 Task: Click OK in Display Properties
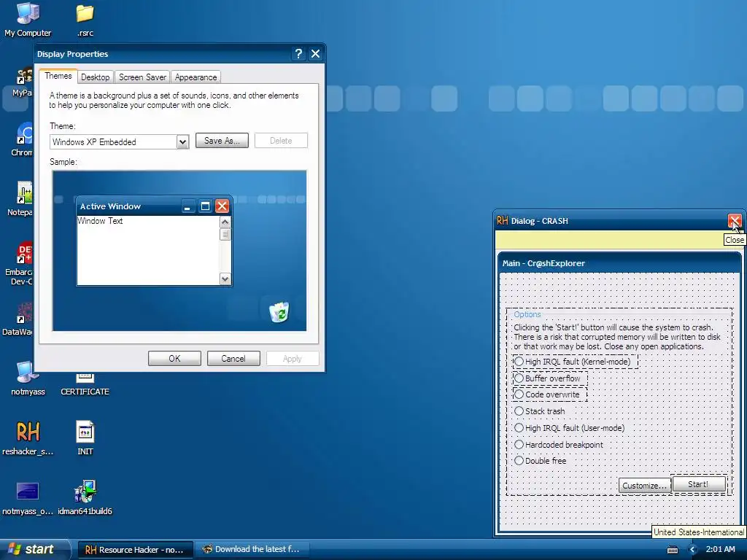click(174, 359)
